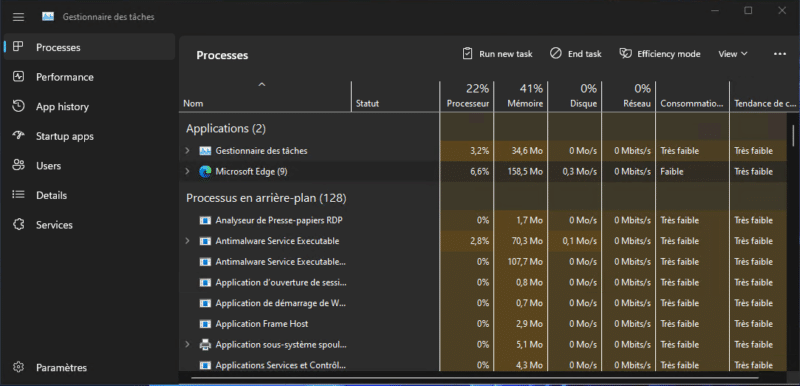Screen dimensions: 800x386
Task: Click Run new task button label
Action: pyautogui.click(x=506, y=54)
